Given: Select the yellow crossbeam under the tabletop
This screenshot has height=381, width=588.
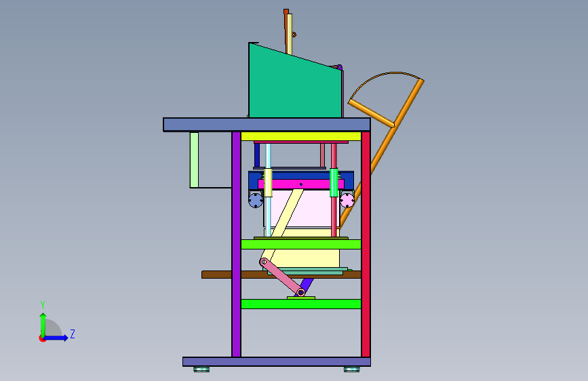Looking at the screenshot, I should coord(300,136).
